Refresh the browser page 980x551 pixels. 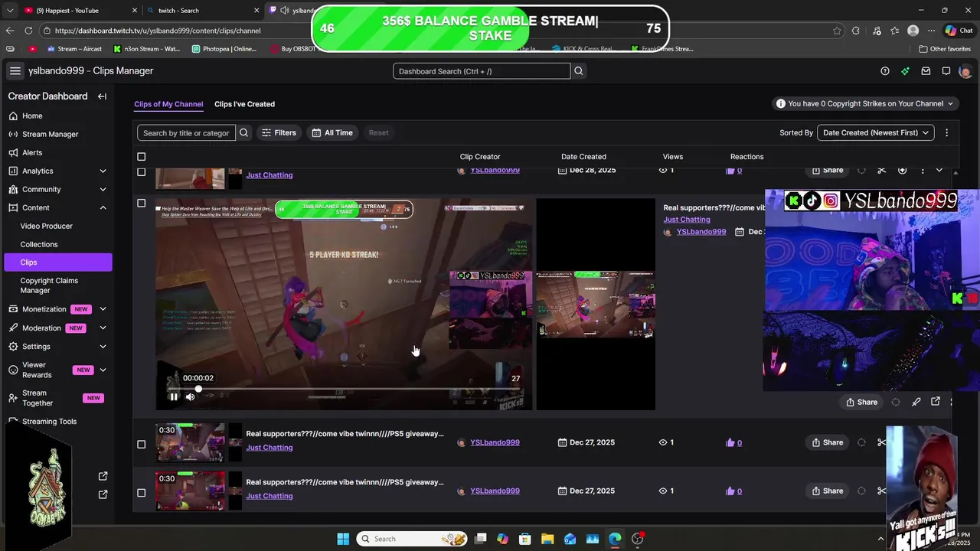[x=28, y=31]
